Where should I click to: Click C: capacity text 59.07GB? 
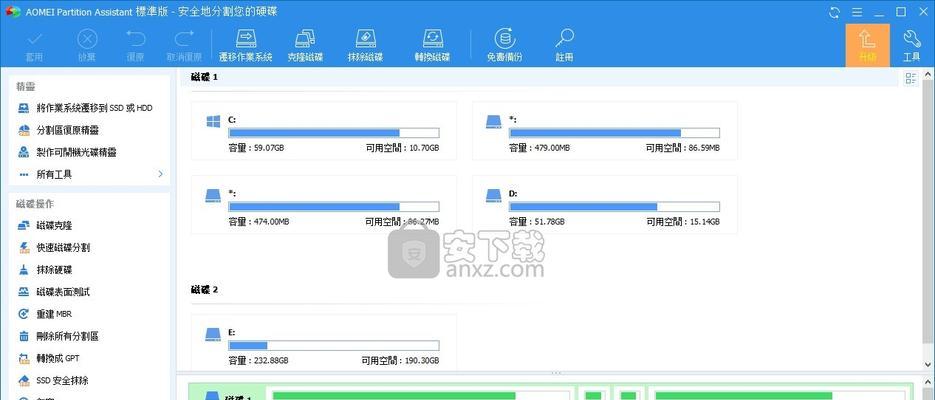click(x=256, y=147)
